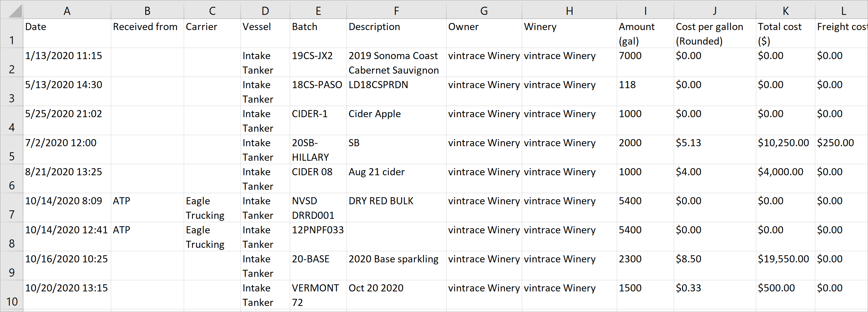Select 2019 Sonoma Coast Cabernet Sauvignon cell
Viewport: 868px width, 312px height.
click(x=396, y=62)
